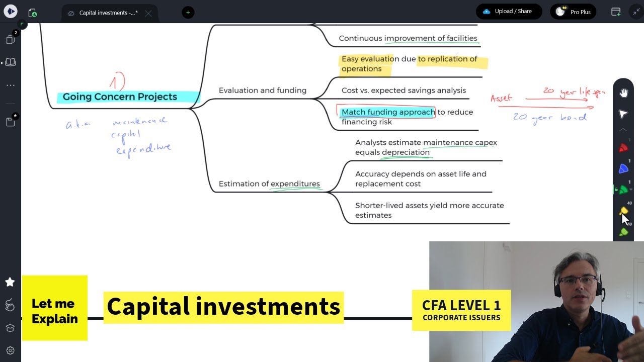This screenshot has width=644, height=362.
Task: Select the hand pan tool
Action: pos(623,93)
